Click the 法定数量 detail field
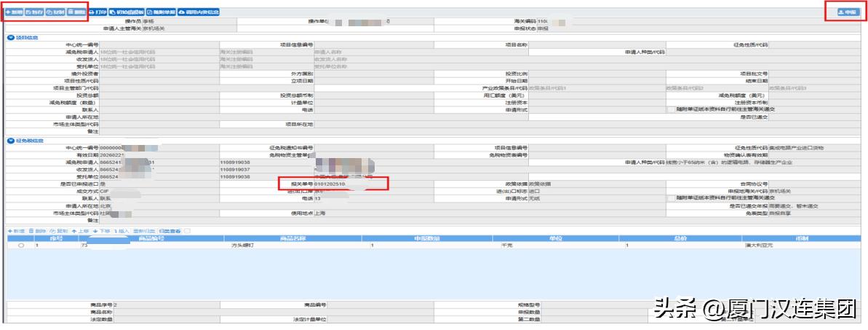 tap(166, 320)
